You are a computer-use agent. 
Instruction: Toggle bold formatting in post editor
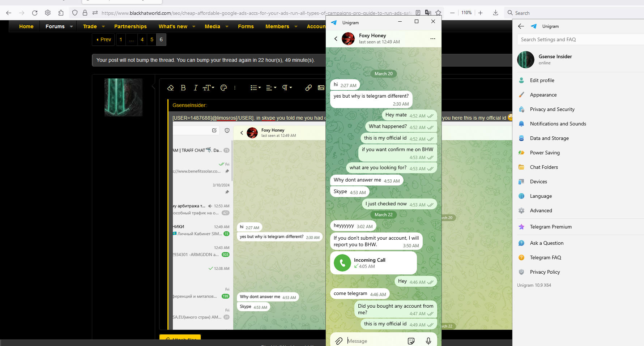tap(183, 87)
